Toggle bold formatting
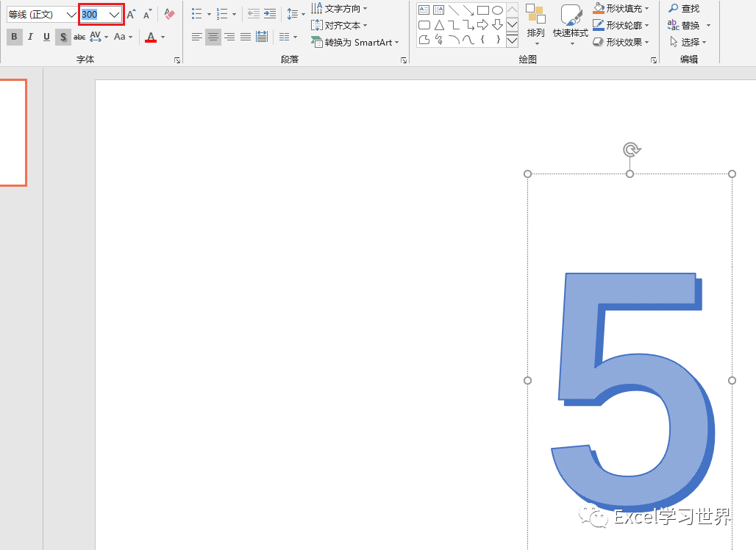The width and height of the screenshot is (756, 550). (14, 37)
